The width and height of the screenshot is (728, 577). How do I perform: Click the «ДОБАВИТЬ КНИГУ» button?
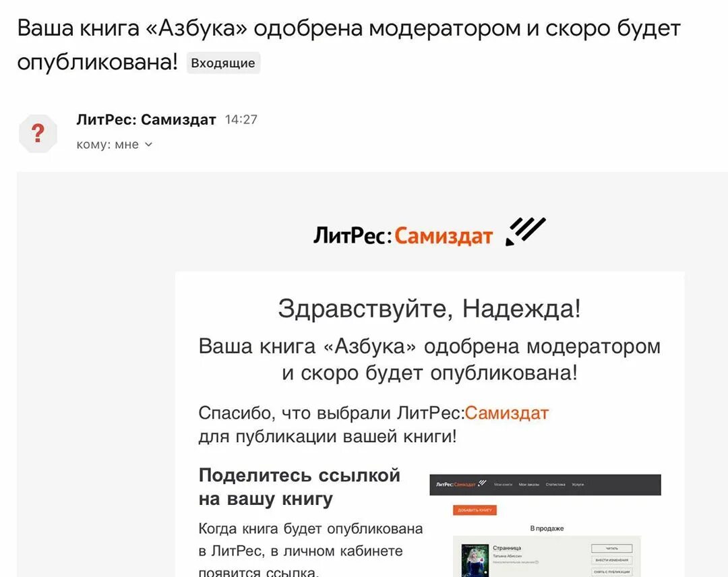[x=475, y=510]
